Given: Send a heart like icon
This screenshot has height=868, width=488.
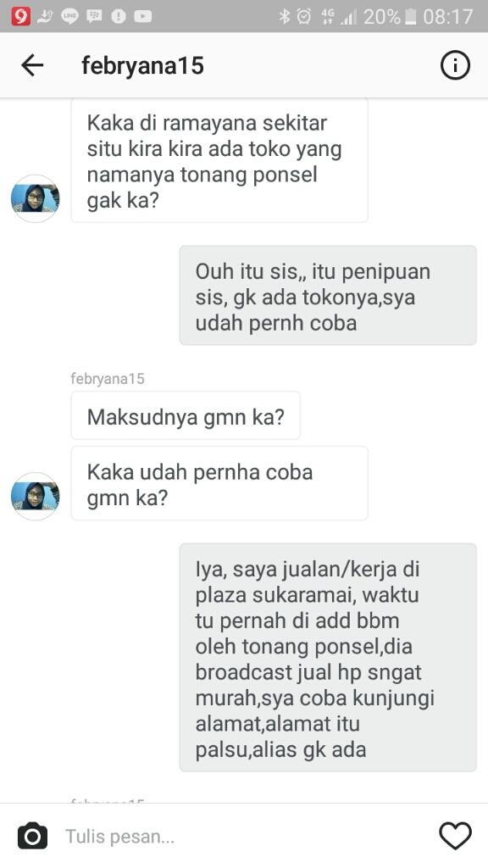Looking at the screenshot, I should (x=455, y=835).
